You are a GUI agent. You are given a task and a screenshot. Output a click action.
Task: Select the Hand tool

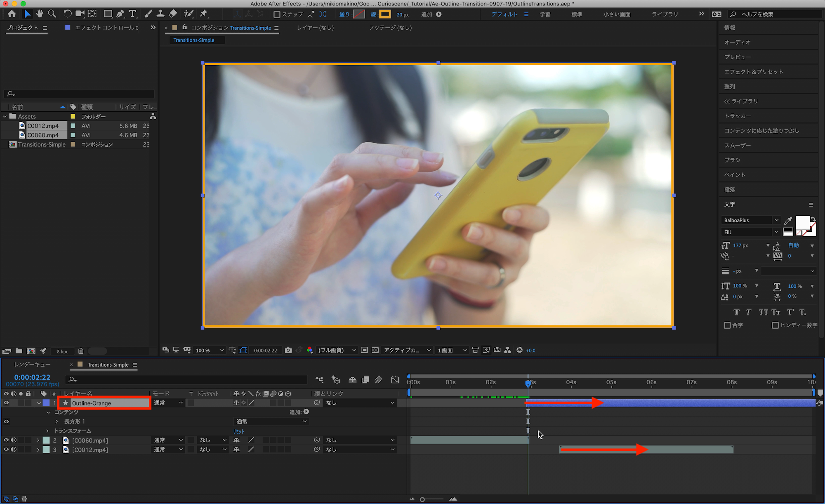tap(40, 14)
